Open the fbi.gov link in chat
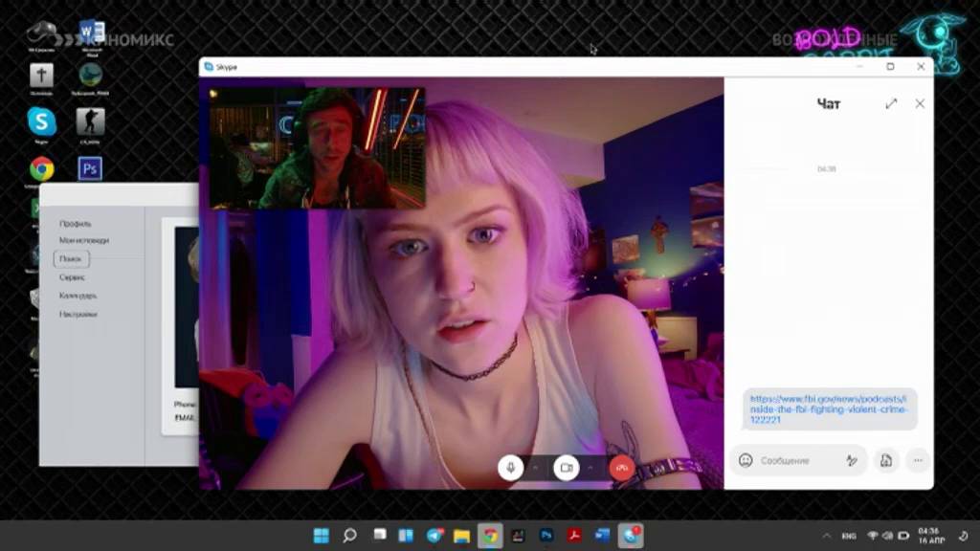The image size is (980, 551). pyautogui.click(x=828, y=409)
